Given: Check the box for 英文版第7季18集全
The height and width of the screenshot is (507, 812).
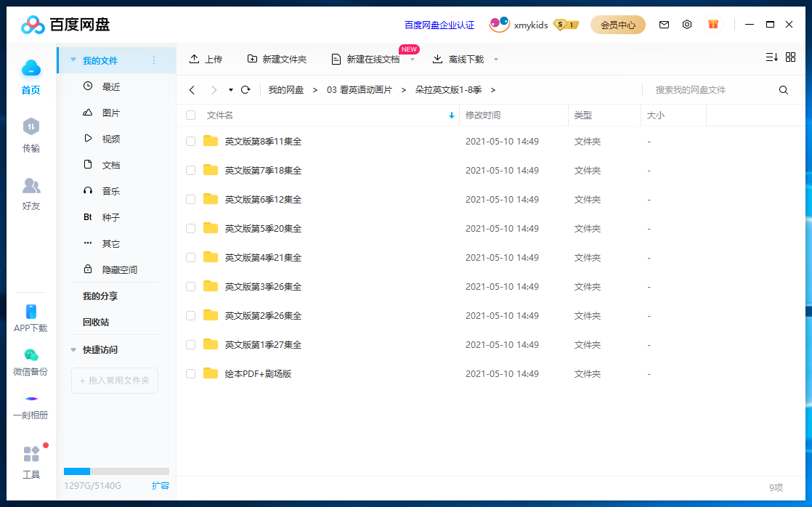Looking at the screenshot, I should [190, 171].
